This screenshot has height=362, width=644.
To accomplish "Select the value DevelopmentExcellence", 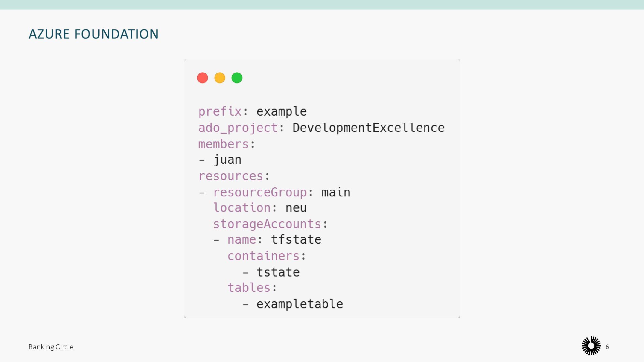I will pos(368,128).
